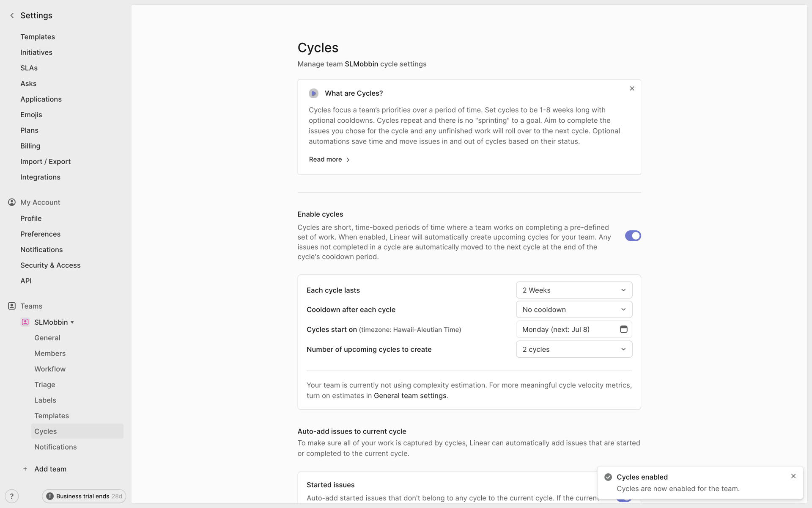812x508 pixels.
Task: Click the Teams section header label
Action: (31, 306)
